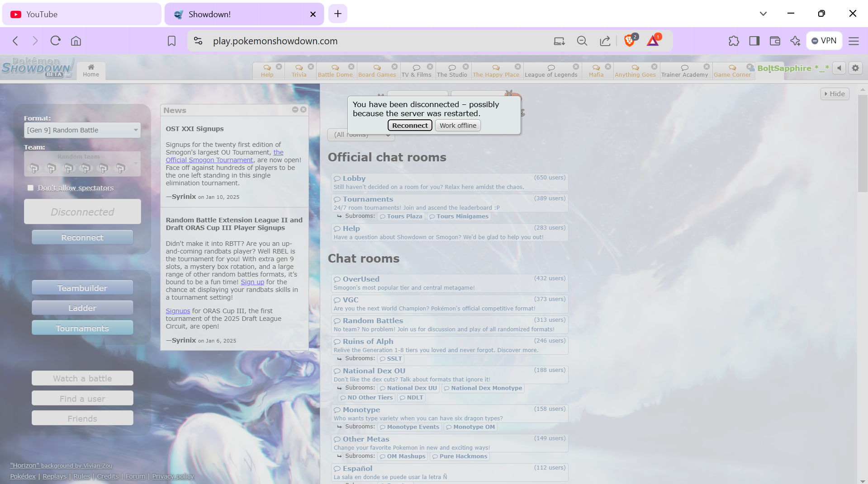Close the Battle Dome room tab

351,66
